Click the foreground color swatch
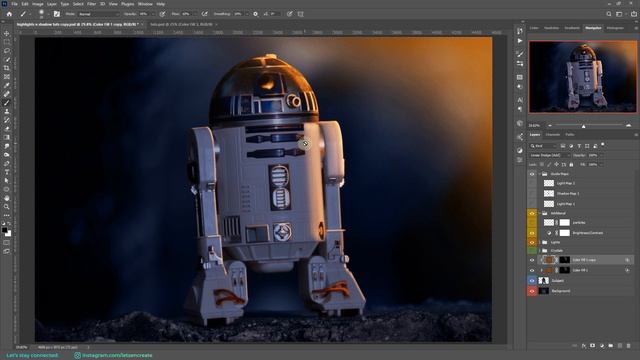The height and width of the screenshot is (360, 640). pos(4,230)
